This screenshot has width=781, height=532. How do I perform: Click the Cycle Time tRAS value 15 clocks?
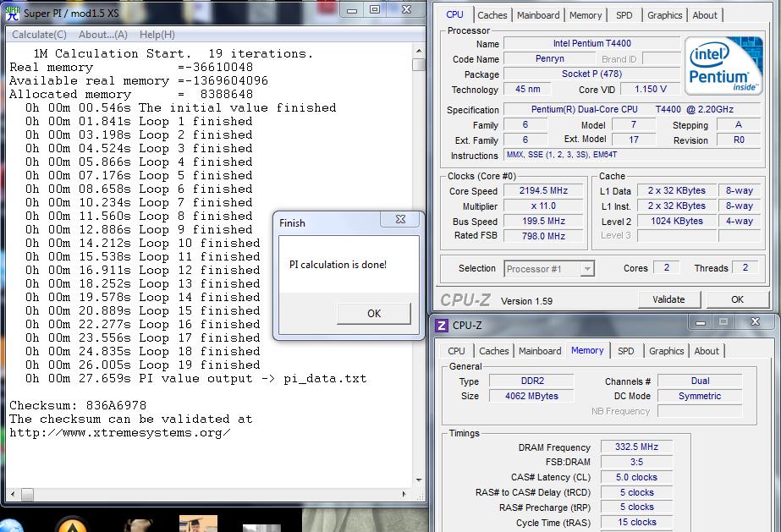point(636,522)
